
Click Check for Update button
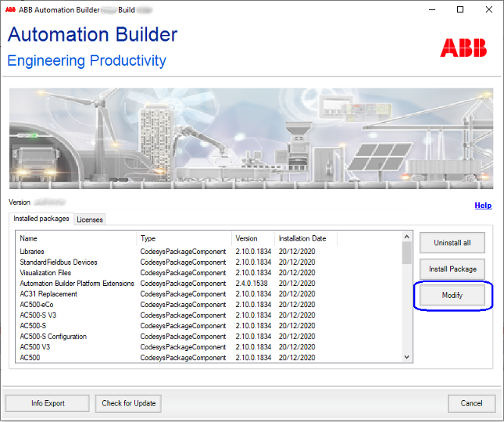[x=129, y=403]
